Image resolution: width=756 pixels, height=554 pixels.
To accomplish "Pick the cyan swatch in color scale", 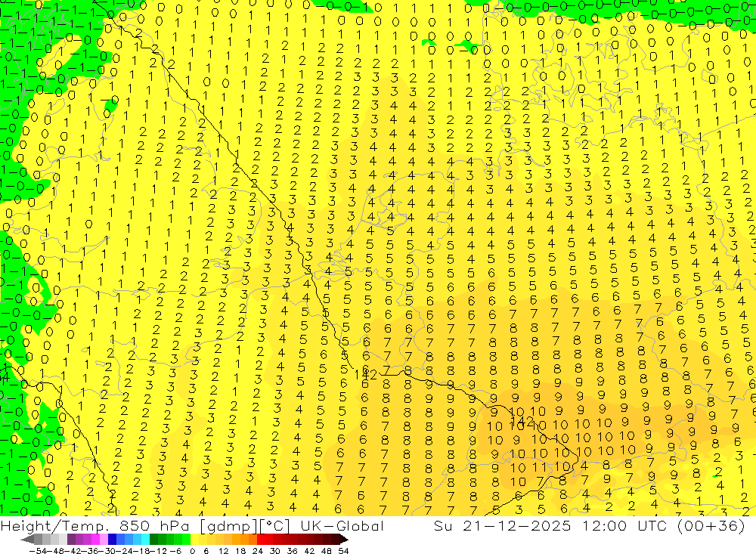I will 145,540.
